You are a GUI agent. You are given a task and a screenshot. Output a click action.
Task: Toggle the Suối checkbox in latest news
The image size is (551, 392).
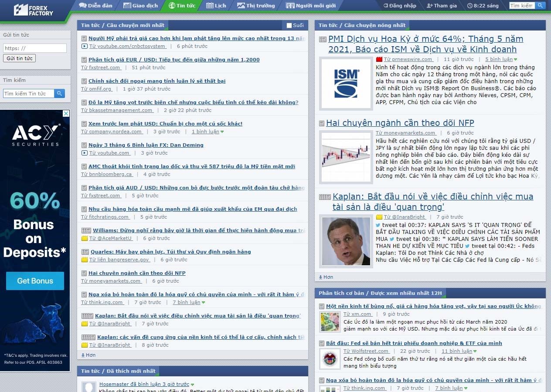click(x=289, y=25)
